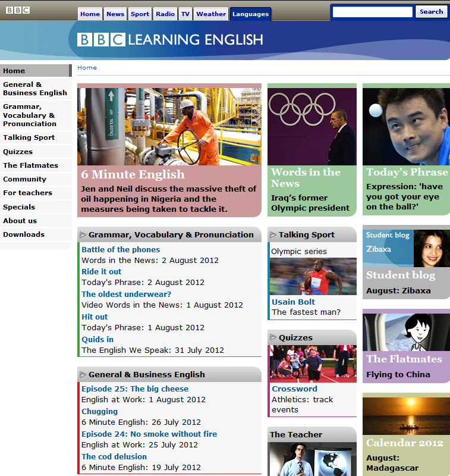
Task: Click 'English at Work: 1 August 2012' text
Action: [143, 399]
